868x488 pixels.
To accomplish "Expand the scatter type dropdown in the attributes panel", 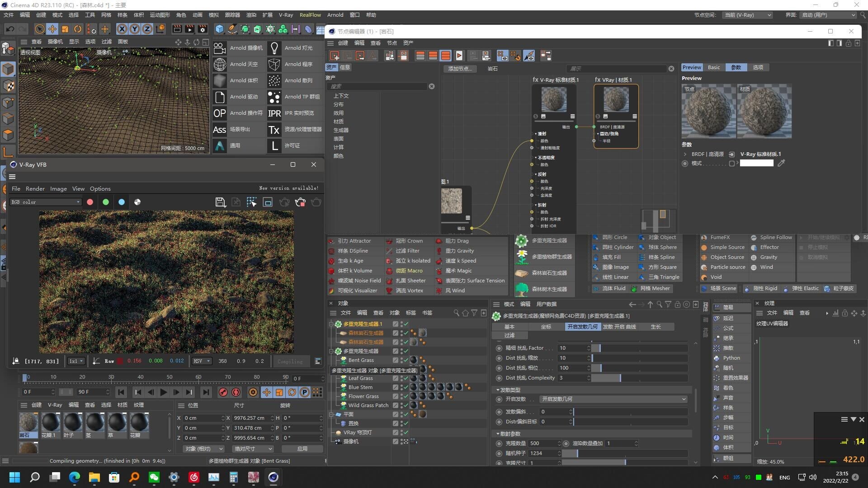I will pos(614,399).
